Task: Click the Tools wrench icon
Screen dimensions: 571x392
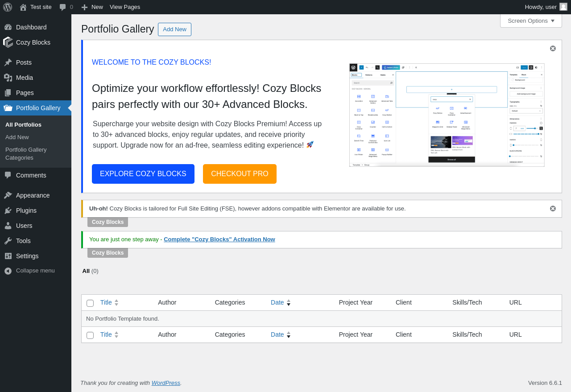Action: 8,241
